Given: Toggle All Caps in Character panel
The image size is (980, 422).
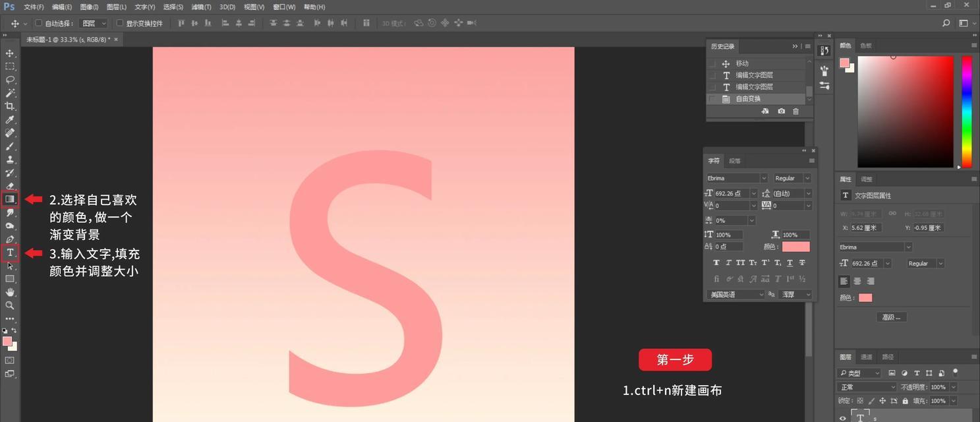Looking at the screenshot, I should [740, 262].
